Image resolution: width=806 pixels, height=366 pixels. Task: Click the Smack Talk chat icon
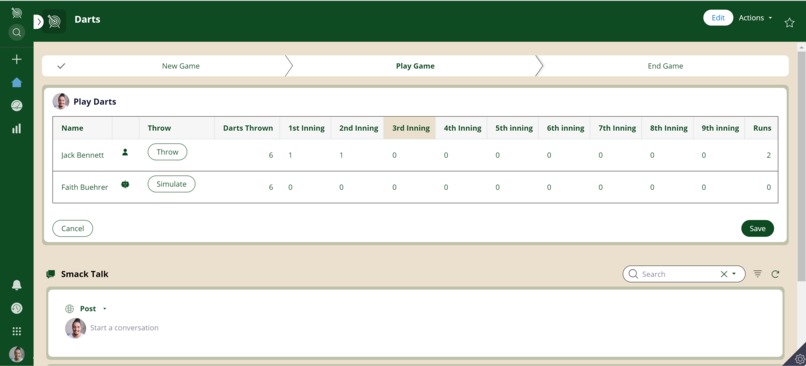[50, 274]
